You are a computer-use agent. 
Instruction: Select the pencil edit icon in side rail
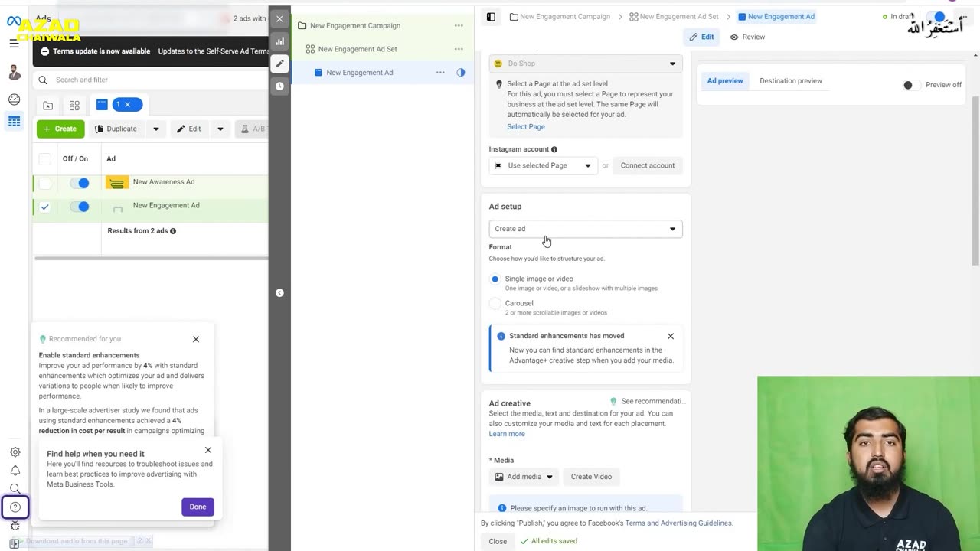[279, 64]
